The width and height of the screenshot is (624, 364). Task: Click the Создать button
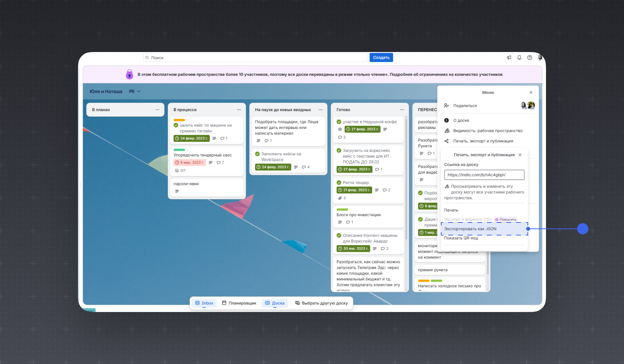(x=381, y=58)
